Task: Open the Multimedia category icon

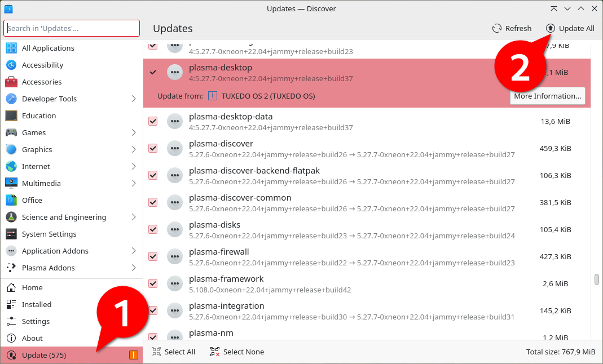Action: 10,183
